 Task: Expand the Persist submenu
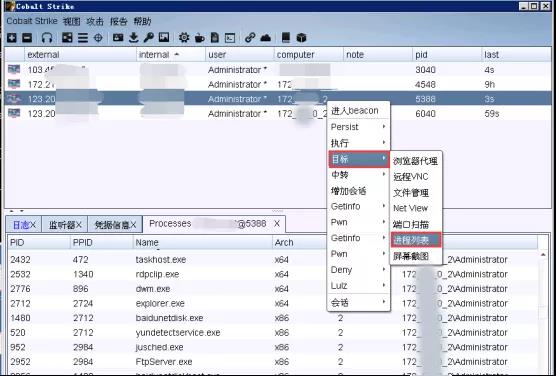coord(358,127)
